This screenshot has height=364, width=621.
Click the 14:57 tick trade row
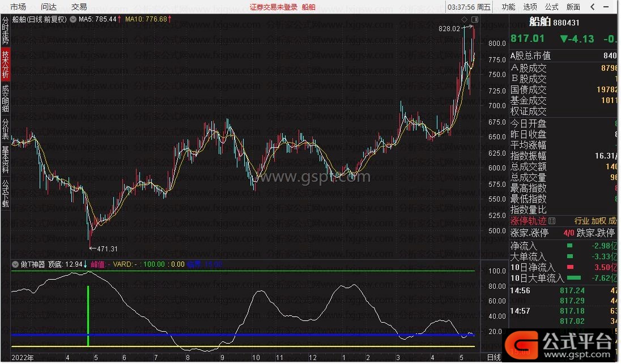tap(564, 311)
